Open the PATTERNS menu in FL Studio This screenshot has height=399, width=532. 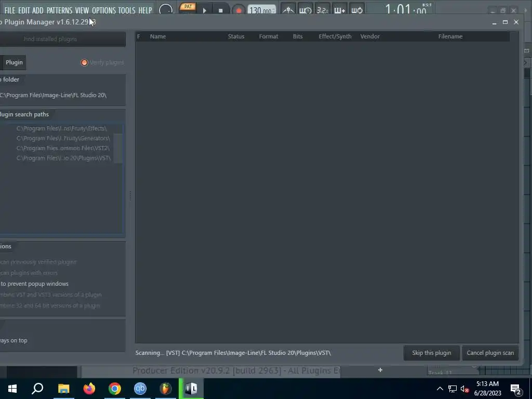click(x=59, y=10)
